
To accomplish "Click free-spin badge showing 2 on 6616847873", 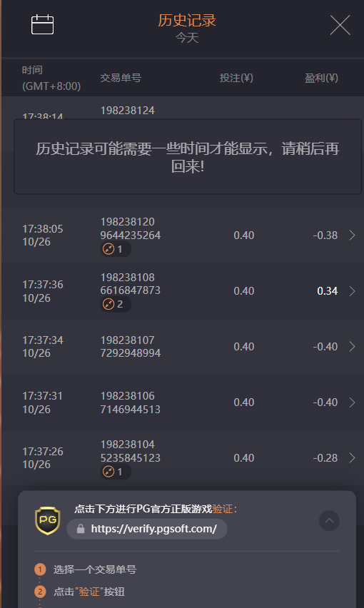I will [x=116, y=305].
